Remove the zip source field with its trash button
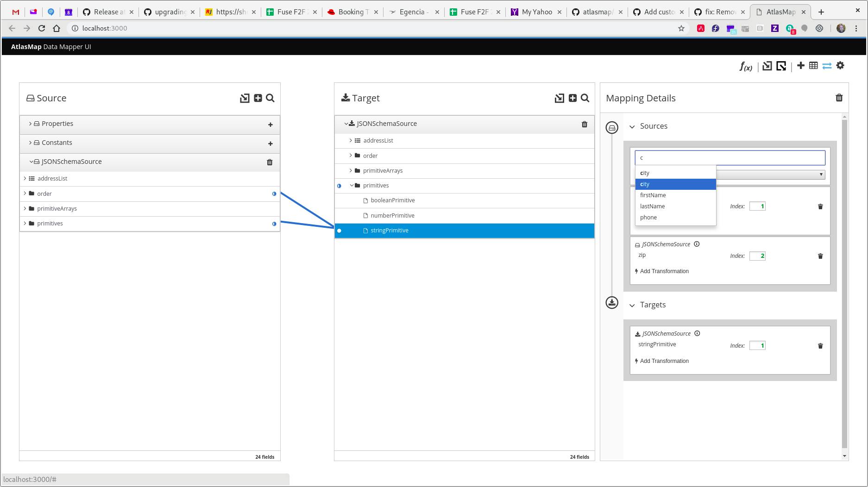This screenshot has width=868, height=487. tap(820, 256)
